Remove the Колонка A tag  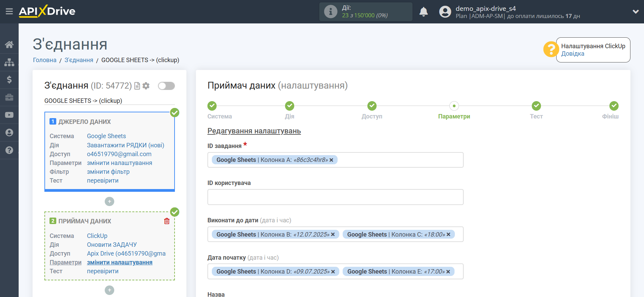[331, 160]
